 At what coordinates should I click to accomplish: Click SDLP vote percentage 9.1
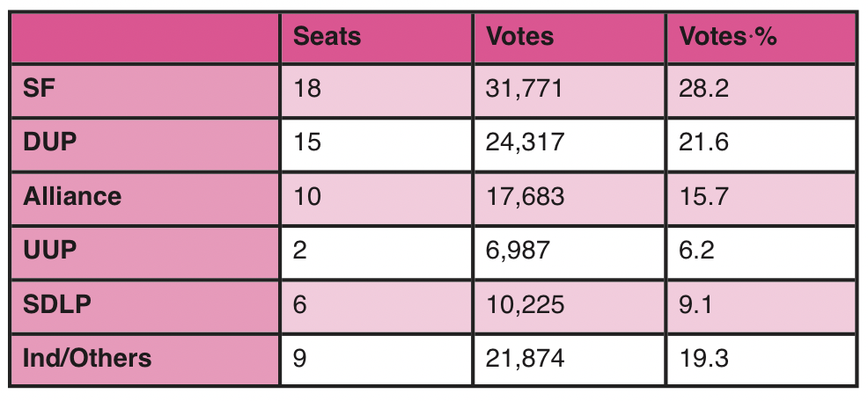(695, 303)
